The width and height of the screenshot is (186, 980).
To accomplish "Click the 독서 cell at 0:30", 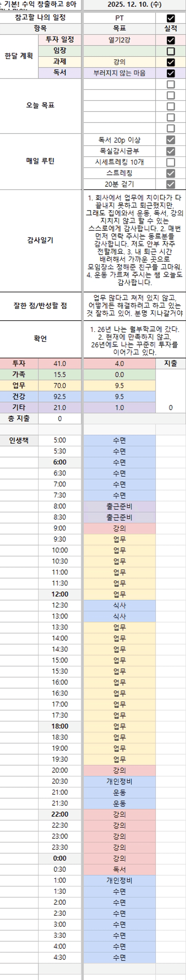I will tap(119, 869).
